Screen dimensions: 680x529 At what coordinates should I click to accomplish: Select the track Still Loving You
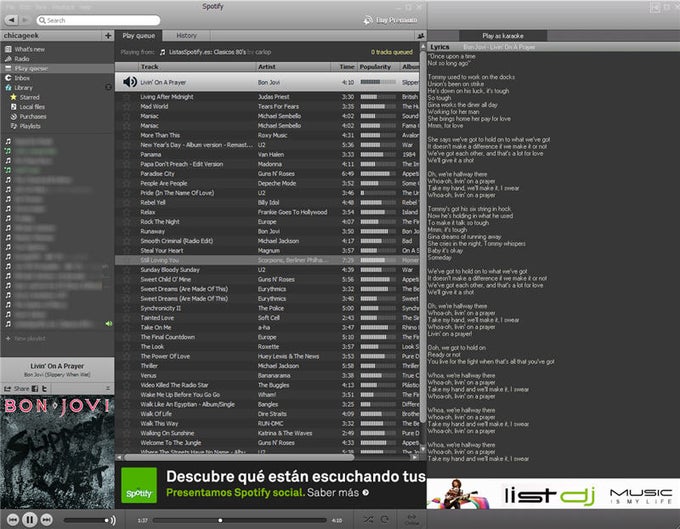pyautogui.click(x=159, y=260)
